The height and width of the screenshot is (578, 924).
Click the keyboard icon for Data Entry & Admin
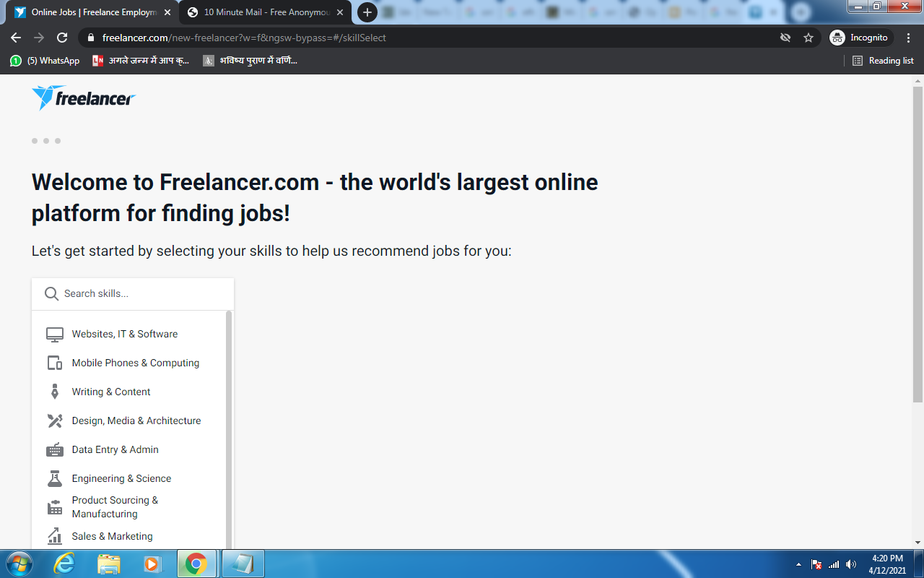tap(55, 449)
